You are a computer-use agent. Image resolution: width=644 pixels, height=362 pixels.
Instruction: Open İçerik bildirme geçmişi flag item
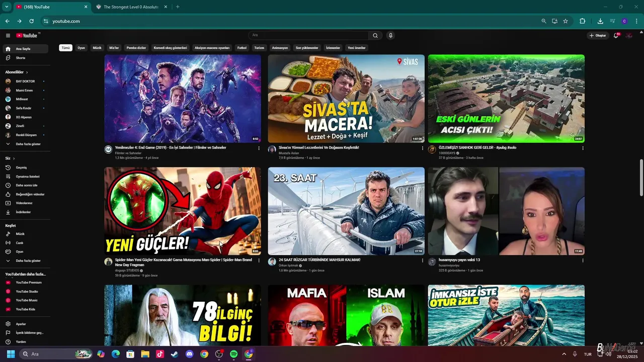(26, 333)
